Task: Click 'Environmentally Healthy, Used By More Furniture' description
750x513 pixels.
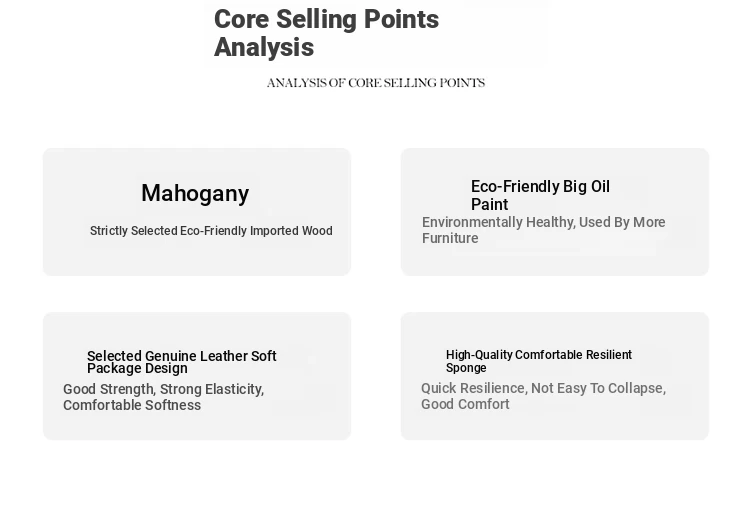Action: [x=543, y=230]
